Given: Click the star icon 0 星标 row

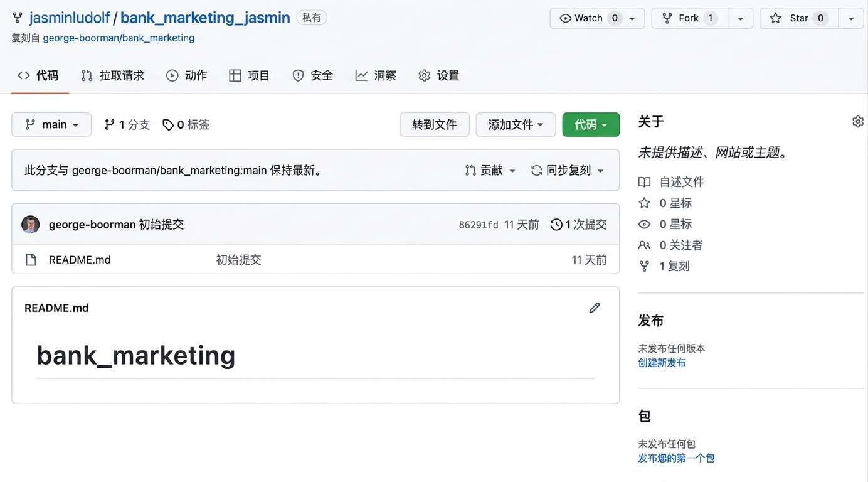Looking at the screenshot, I should point(665,203).
